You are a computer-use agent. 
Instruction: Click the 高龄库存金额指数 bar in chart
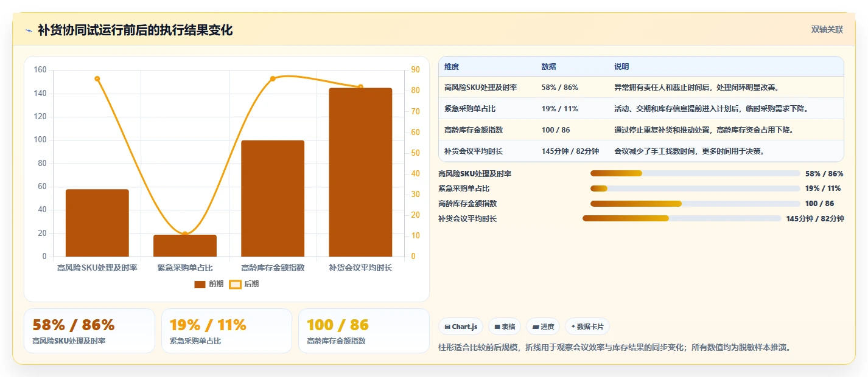pyautogui.click(x=273, y=198)
